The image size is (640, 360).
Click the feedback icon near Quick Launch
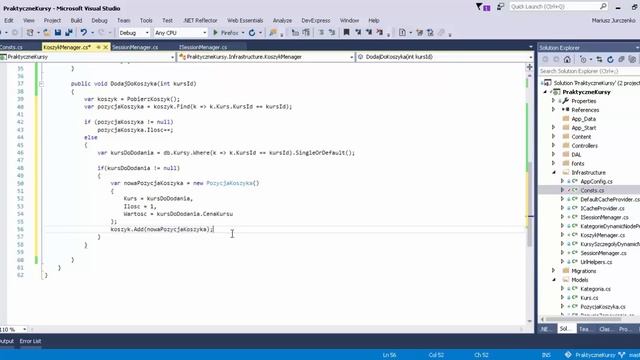(x=500, y=7)
